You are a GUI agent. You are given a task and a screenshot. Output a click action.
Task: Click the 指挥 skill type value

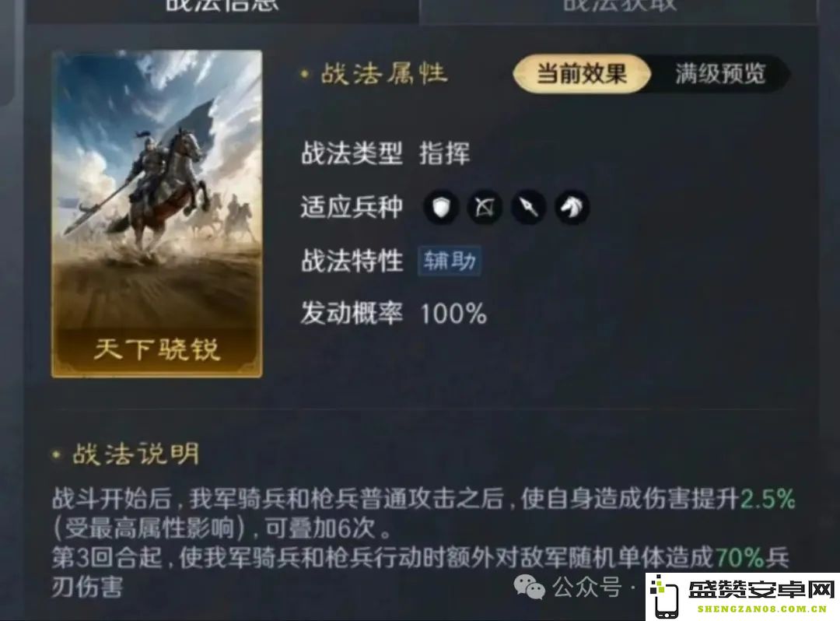[x=445, y=154]
